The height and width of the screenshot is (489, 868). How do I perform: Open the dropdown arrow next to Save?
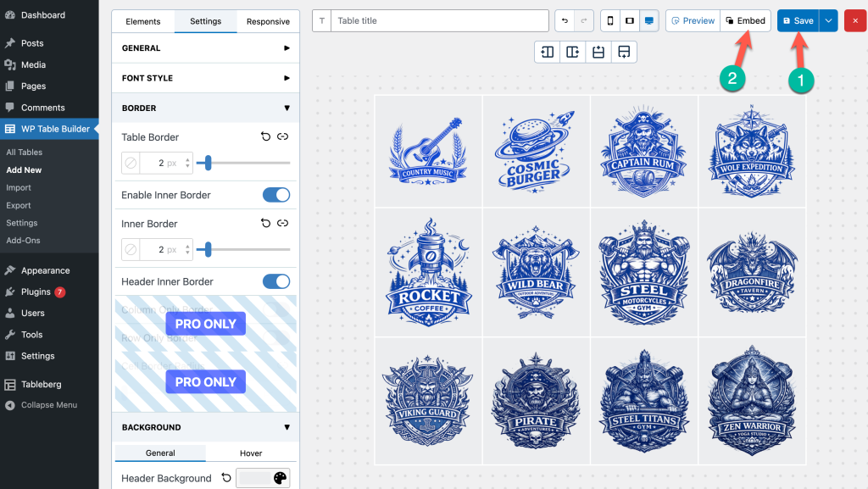pos(829,21)
